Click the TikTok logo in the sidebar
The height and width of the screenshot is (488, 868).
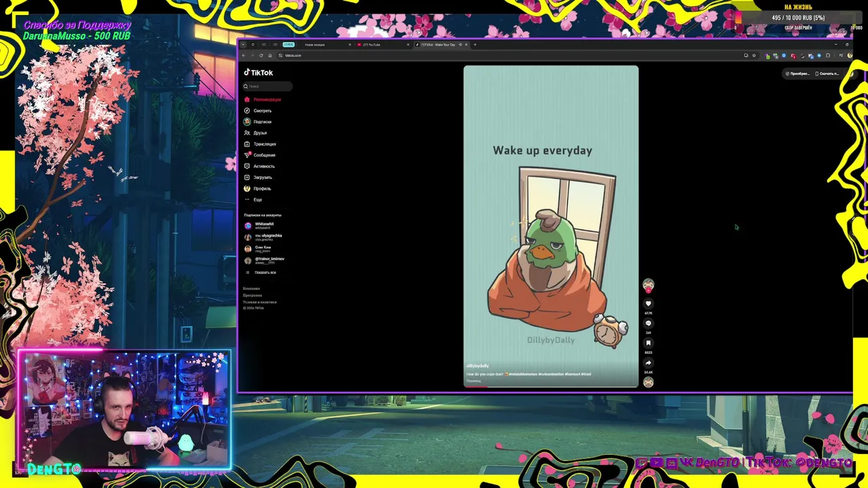258,73
